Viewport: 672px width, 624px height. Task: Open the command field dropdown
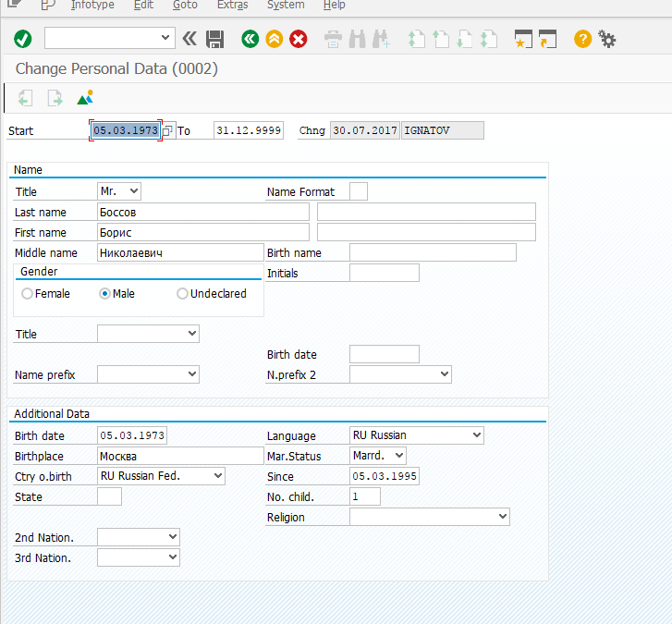165,38
